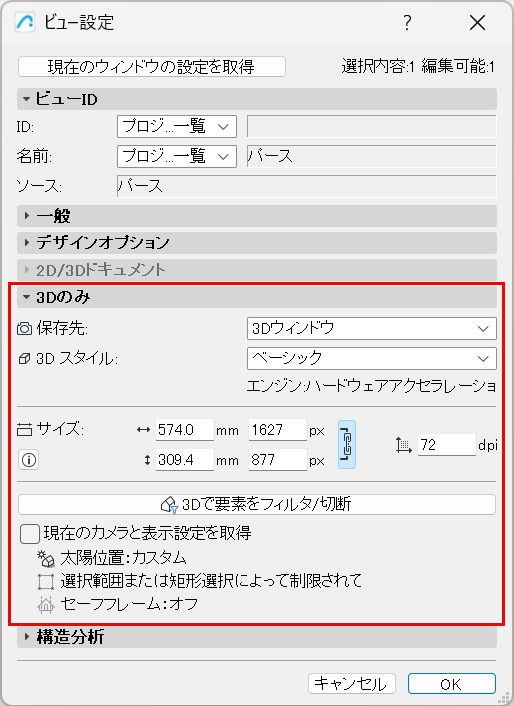Click the 選択範囲または矩形選択によって制限されて text

(211, 581)
